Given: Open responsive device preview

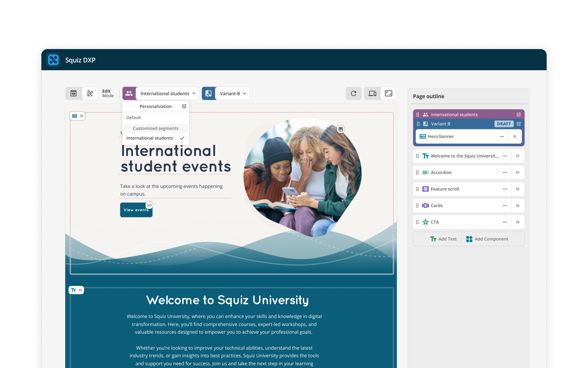Looking at the screenshot, I should (372, 94).
